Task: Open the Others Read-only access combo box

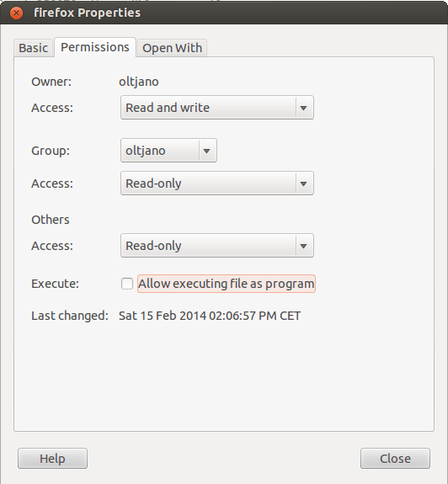Action: (x=217, y=246)
